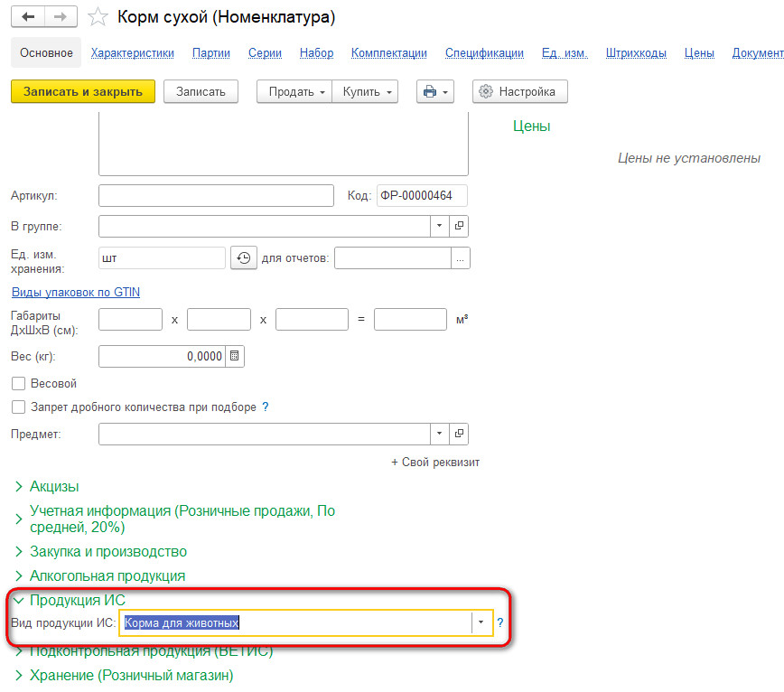Expand the Закупка и производство section
The height and width of the screenshot is (692, 784).
[x=100, y=551]
